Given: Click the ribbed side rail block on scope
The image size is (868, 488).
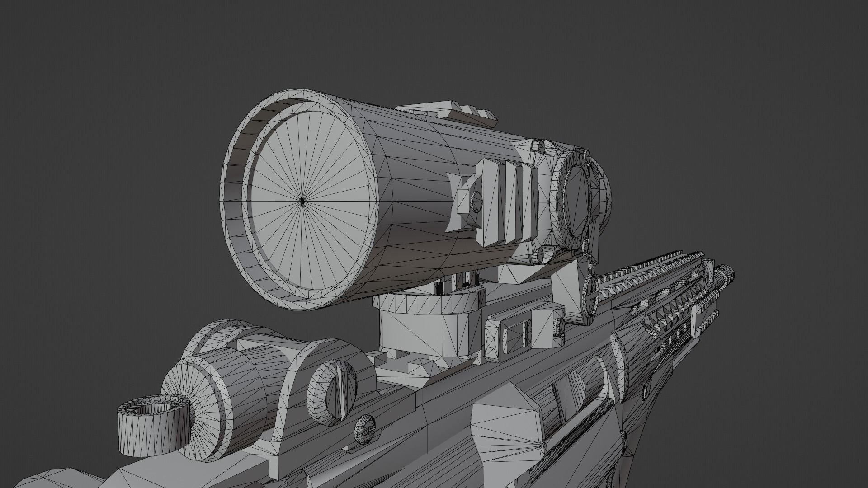Looking at the screenshot, I should (x=506, y=203).
